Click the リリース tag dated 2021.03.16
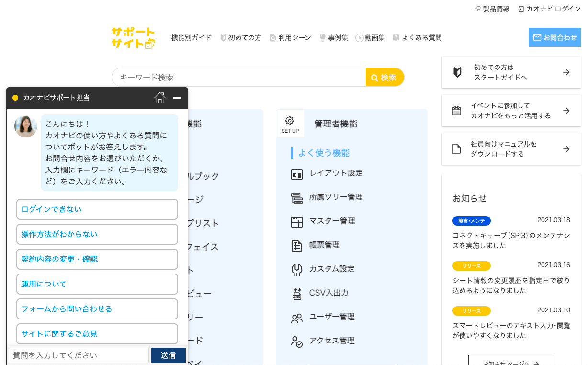 point(472,266)
